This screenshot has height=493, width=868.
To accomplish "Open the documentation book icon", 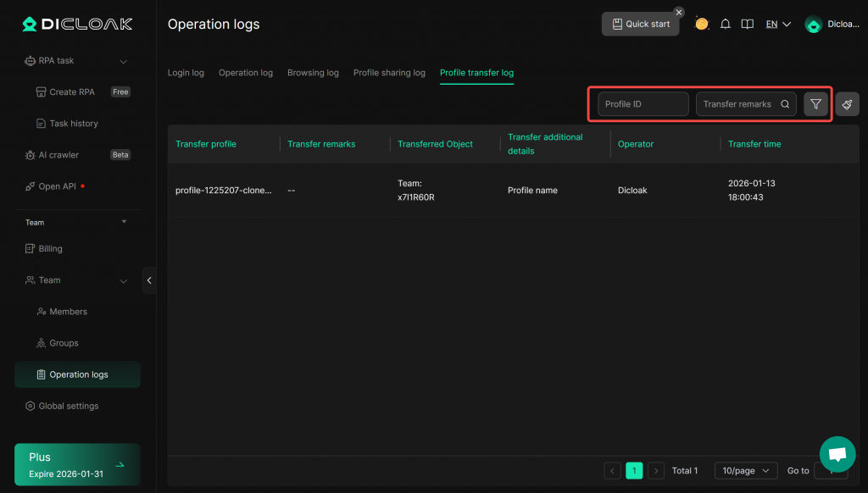I will coord(747,25).
